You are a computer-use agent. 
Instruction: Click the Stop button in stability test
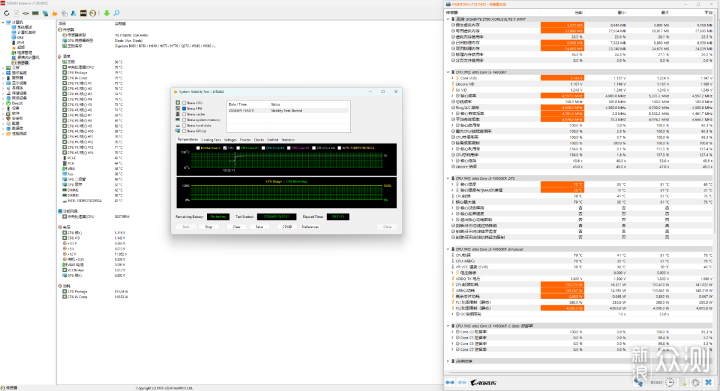pyautogui.click(x=208, y=227)
